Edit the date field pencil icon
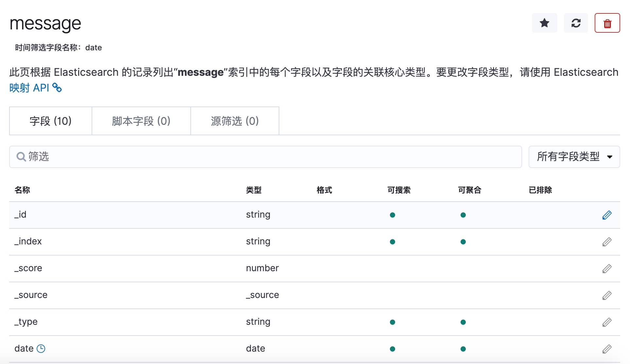Screen dimensions: 630x364 click(607, 349)
